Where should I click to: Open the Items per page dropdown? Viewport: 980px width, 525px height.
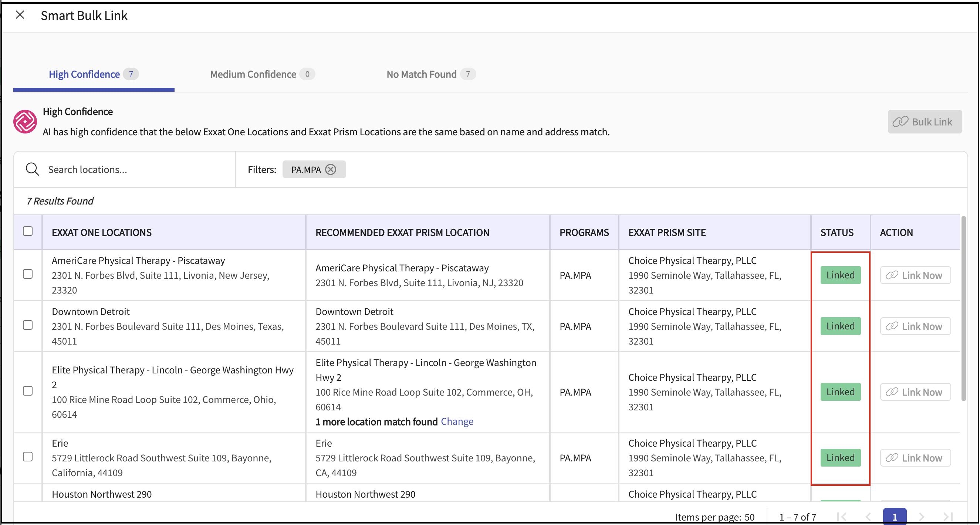[x=749, y=517]
